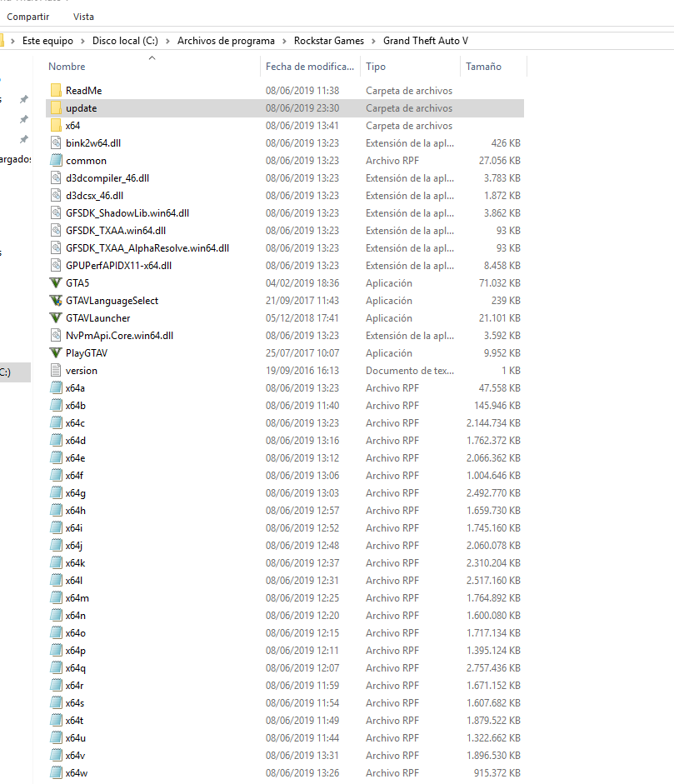Click file name x64i
The image size is (674, 784).
tap(74, 528)
